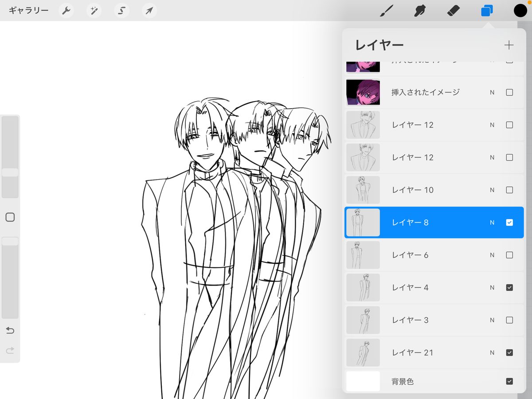Open the Adjustments magic wand menu

click(94, 11)
